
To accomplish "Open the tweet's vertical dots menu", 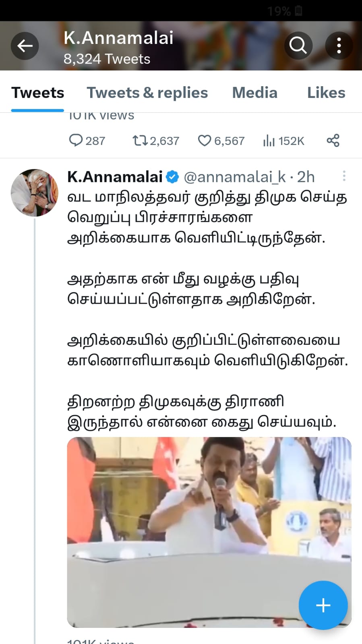I will [x=344, y=176].
